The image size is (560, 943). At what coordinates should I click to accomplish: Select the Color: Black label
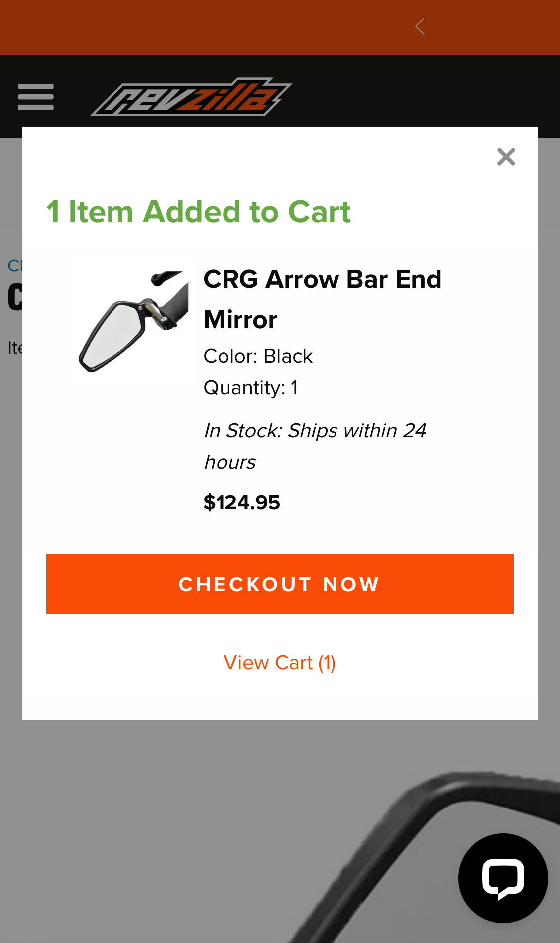[x=258, y=356]
